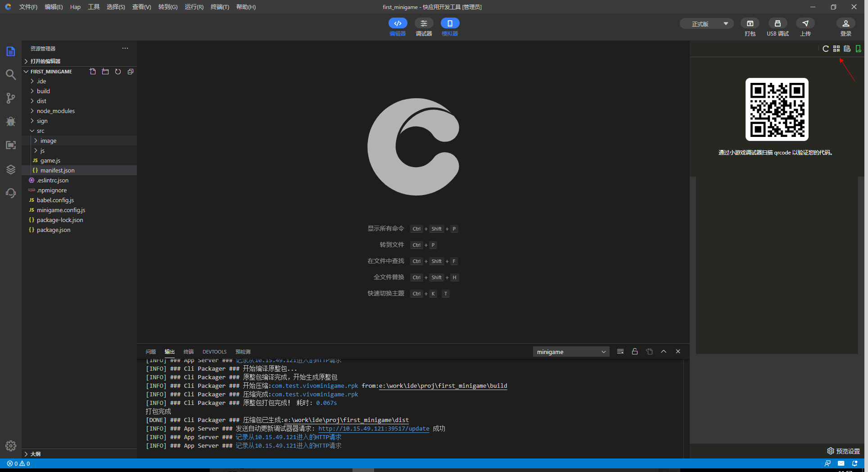Open the settings gear in activity bar
This screenshot has width=868, height=472.
[x=11, y=446]
